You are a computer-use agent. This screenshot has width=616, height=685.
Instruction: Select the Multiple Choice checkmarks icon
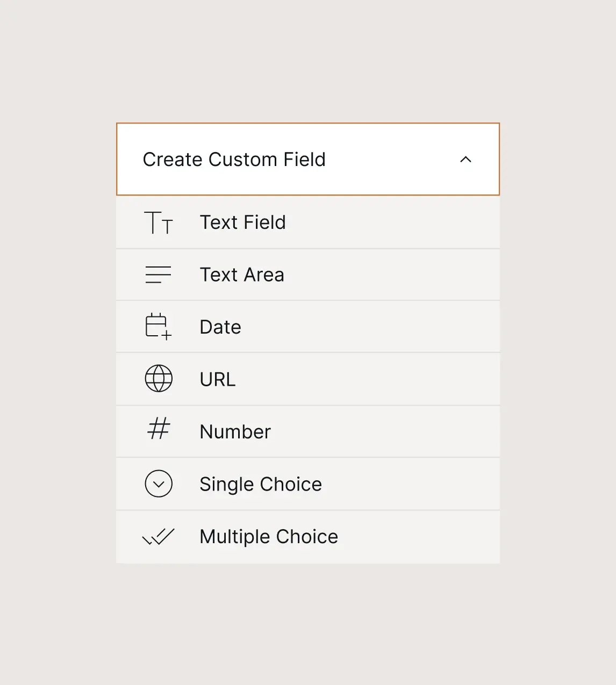159,536
